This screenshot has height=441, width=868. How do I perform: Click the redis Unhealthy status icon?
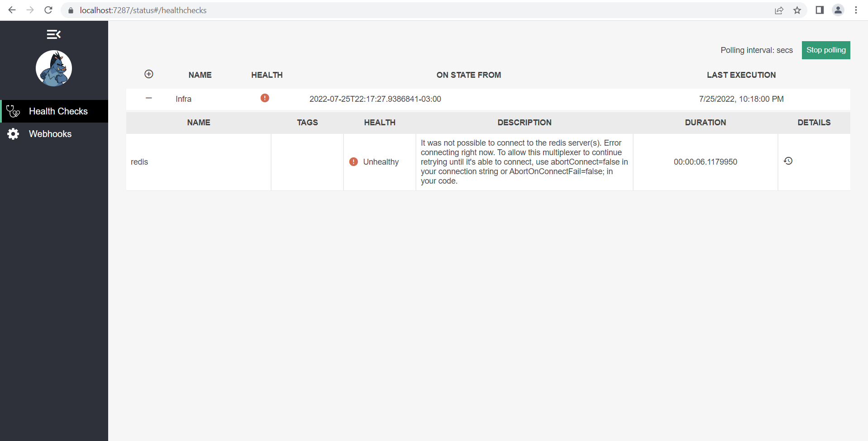tap(353, 162)
